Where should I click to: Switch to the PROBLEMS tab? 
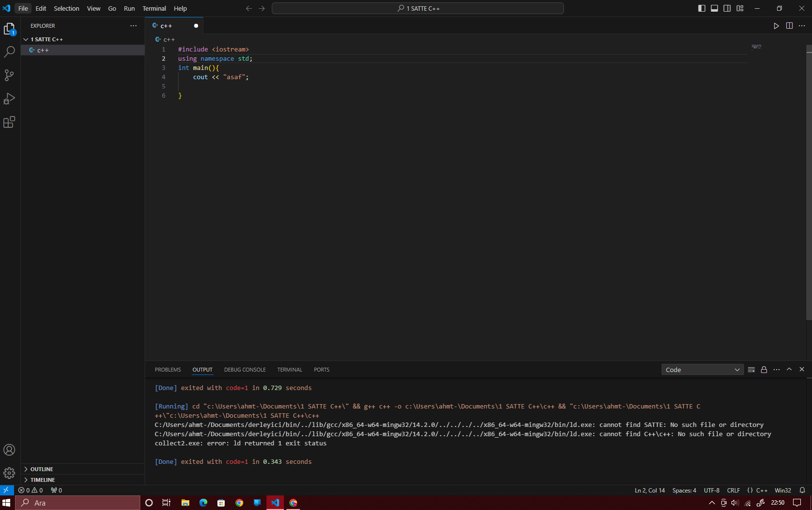tap(168, 370)
